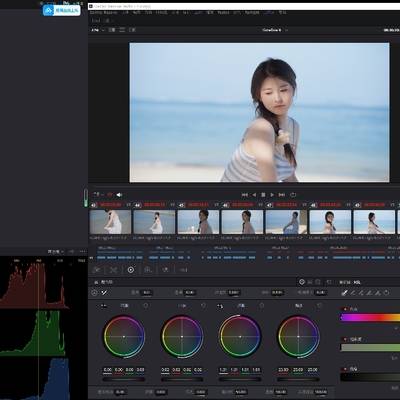Click the center of the Lift color wheel

[x=124, y=337]
